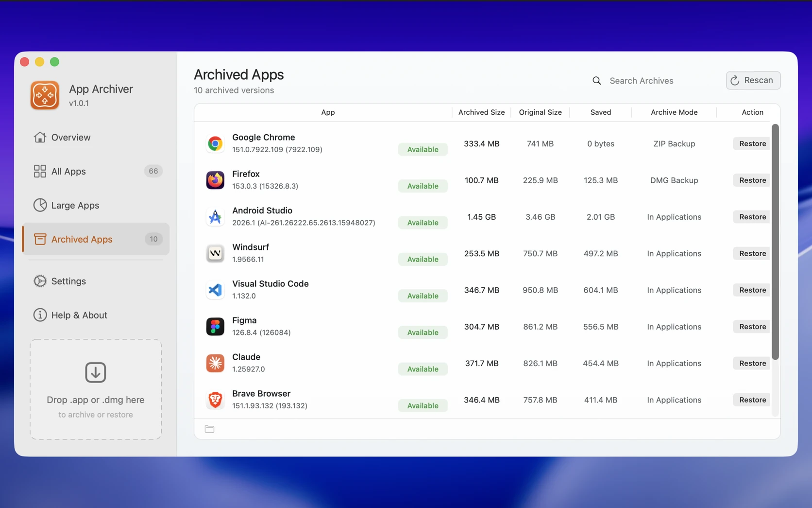This screenshot has height=508, width=812.
Task: Click the Google Chrome app icon
Action: (215, 143)
